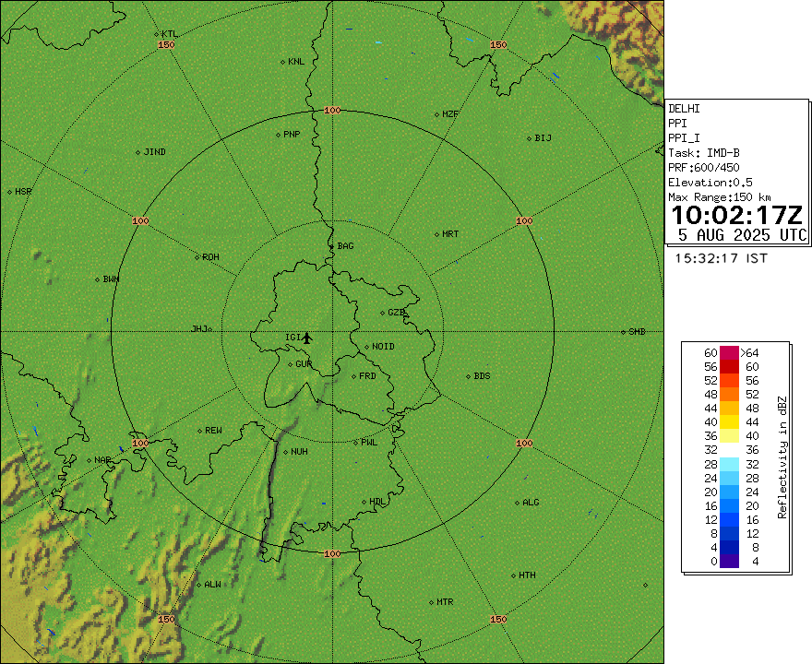The height and width of the screenshot is (664, 812).
Task: Select the BIJ station marker
Action: tap(530, 138)
